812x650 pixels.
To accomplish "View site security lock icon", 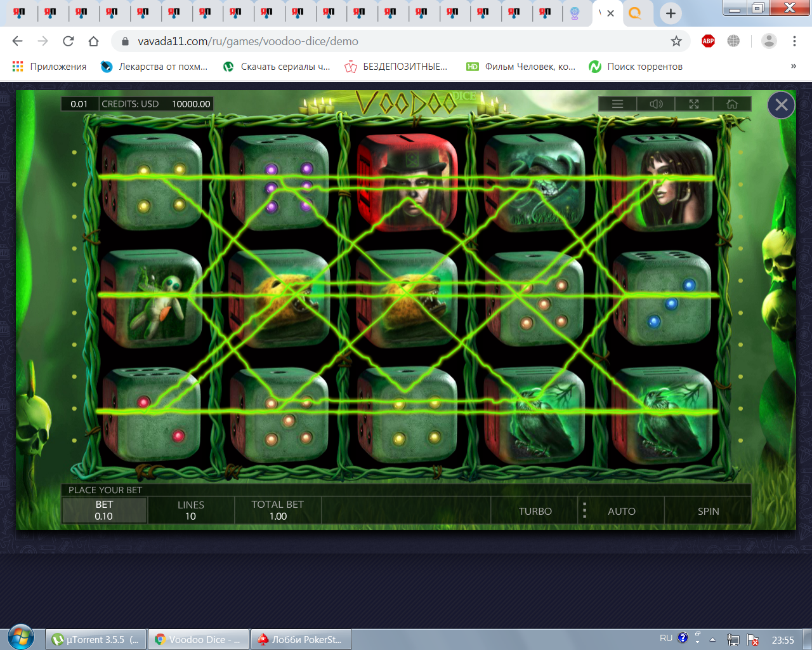I will 125,41.
